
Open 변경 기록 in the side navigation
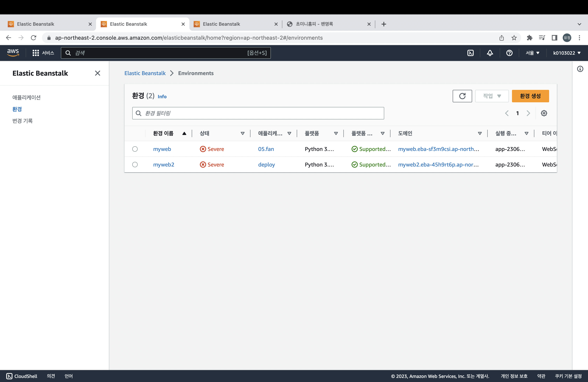point(23,121)
